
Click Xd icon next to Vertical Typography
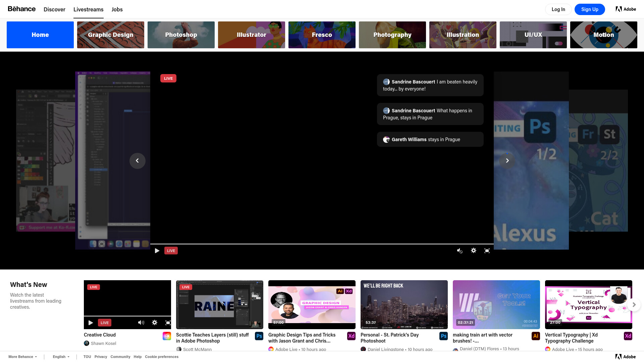[x=628, y=336]
